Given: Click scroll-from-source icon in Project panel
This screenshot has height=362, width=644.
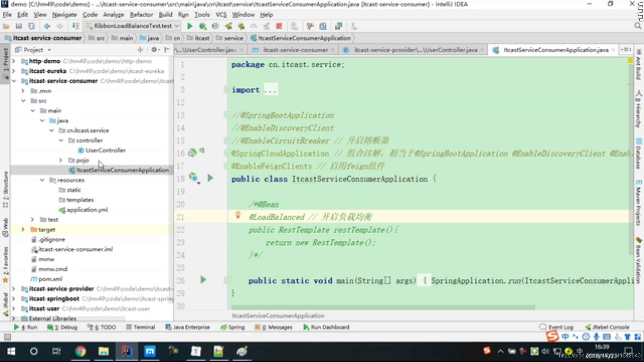Looking at the screenshot, I should (x=140, y=50).
